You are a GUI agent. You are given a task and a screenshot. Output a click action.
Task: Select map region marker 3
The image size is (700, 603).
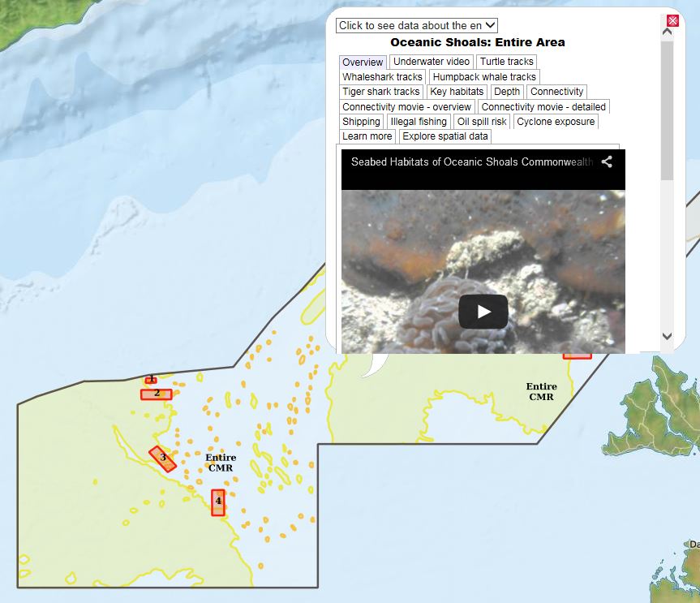162,459
